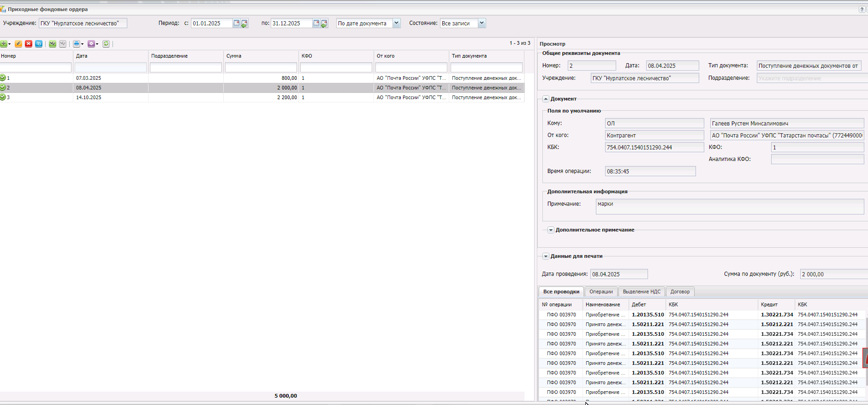868x405 pixels.
Task: Open calendar picker for period start date
Action: coord(237,23)
